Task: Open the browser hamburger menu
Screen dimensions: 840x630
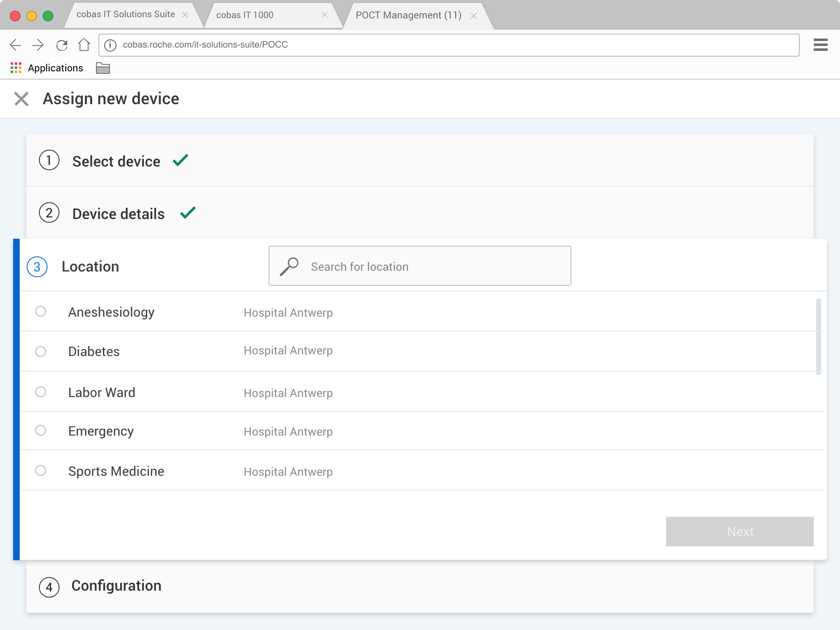Action: click(x=820, y=45)
